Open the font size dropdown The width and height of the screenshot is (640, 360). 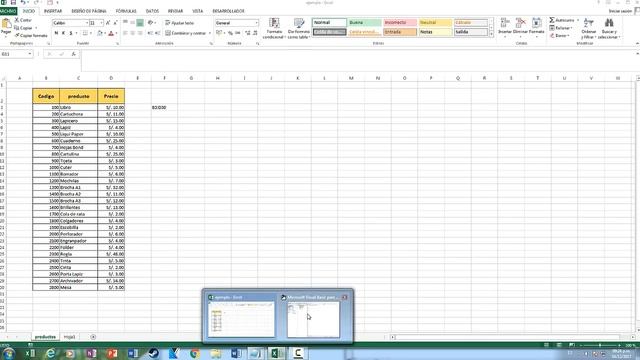point(101,23)
